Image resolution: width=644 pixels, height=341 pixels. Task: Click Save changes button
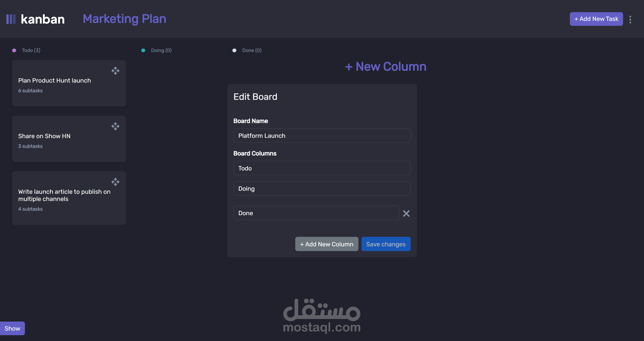pos(385,244)
